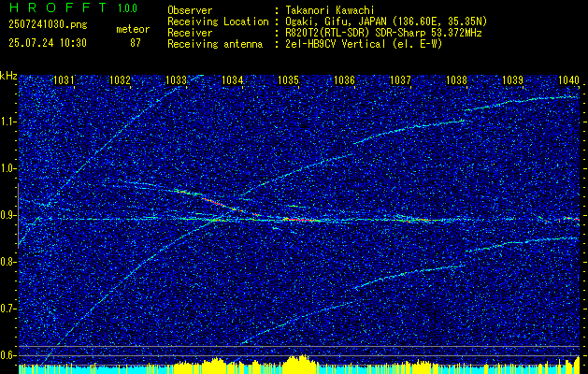Screen dimensions: 588x374
Task: Click the meteor count value 87
Action: coord(136,43)
